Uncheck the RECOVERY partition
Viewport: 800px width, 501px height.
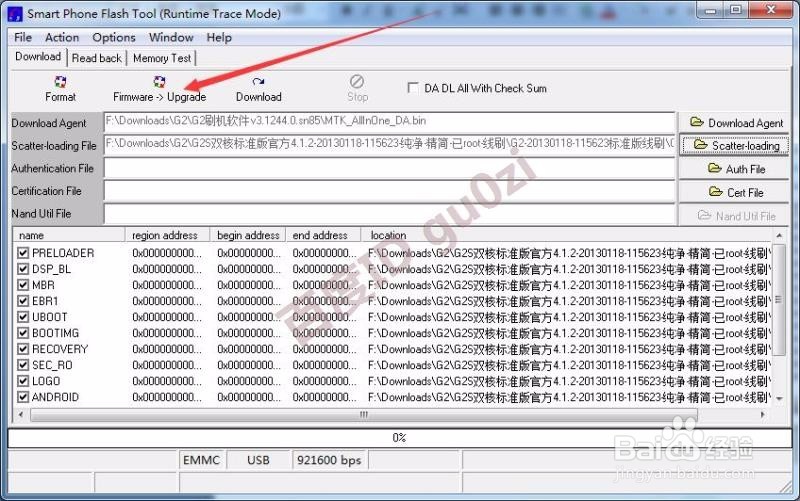[x=22, y=349]
